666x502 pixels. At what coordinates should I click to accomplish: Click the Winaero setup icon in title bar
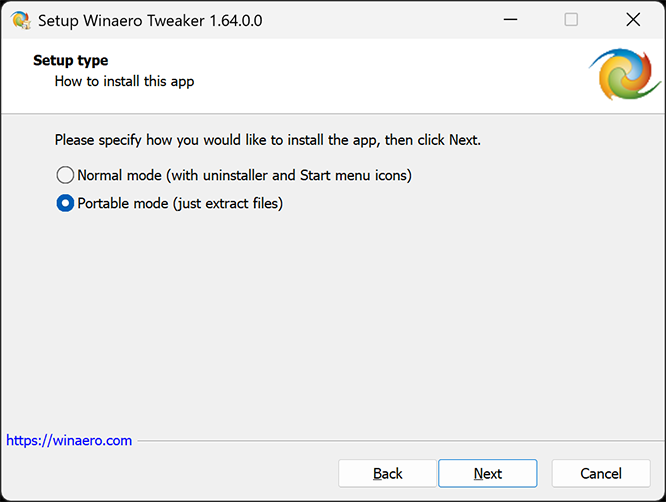[x=20, y=20]
